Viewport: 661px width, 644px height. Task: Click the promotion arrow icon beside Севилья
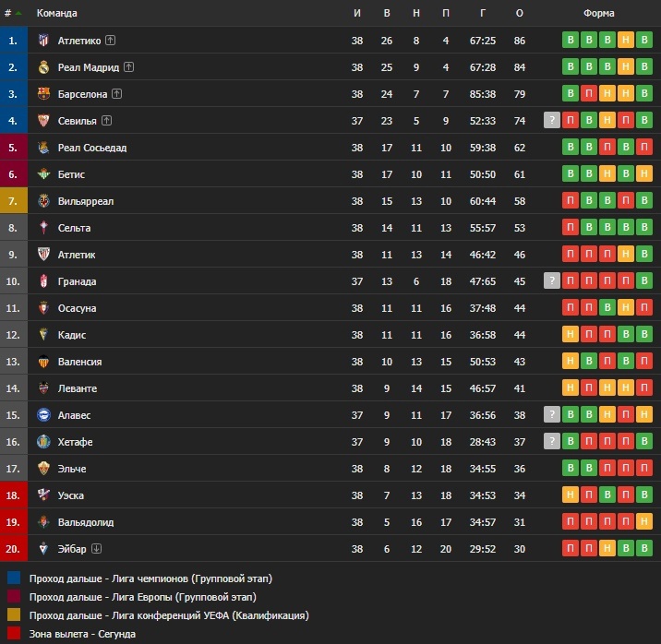(x=107, y=121)
